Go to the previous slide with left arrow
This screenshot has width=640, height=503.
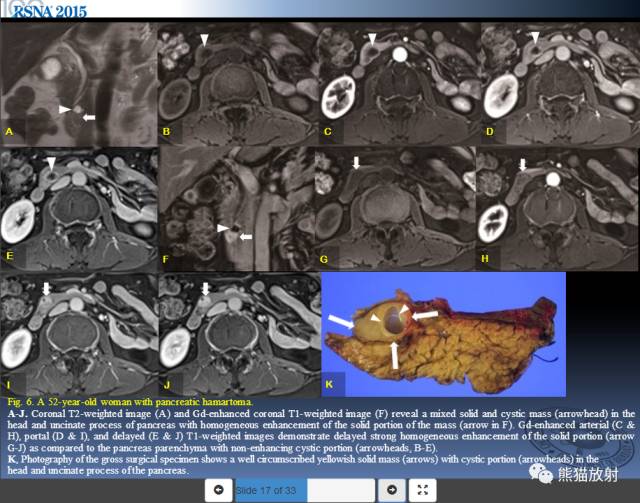click(218, 490)
